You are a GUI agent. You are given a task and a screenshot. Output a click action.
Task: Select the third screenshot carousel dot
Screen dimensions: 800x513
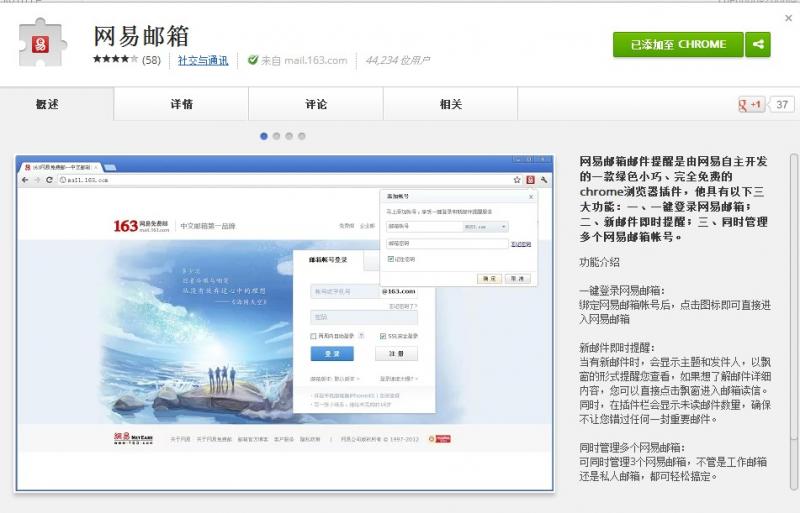(289, 136)
